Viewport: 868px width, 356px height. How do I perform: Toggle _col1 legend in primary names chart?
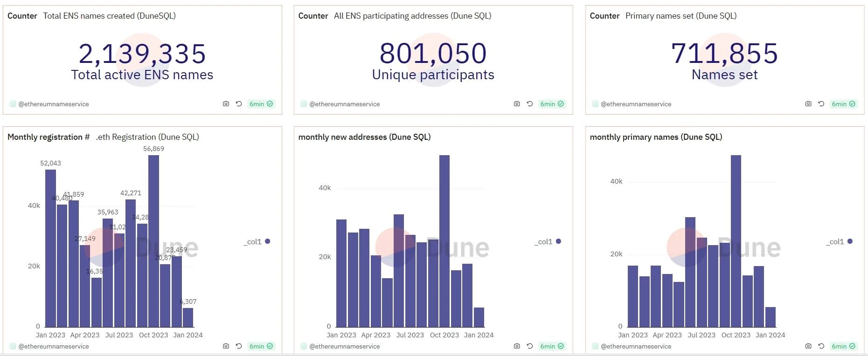[x=839, y=241]
